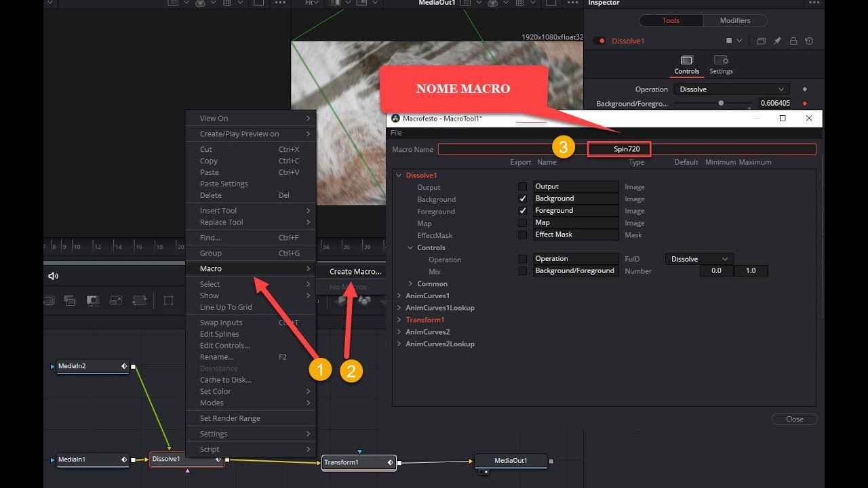
Task: Click the 0.606405 value field
Action: point(774,104)
